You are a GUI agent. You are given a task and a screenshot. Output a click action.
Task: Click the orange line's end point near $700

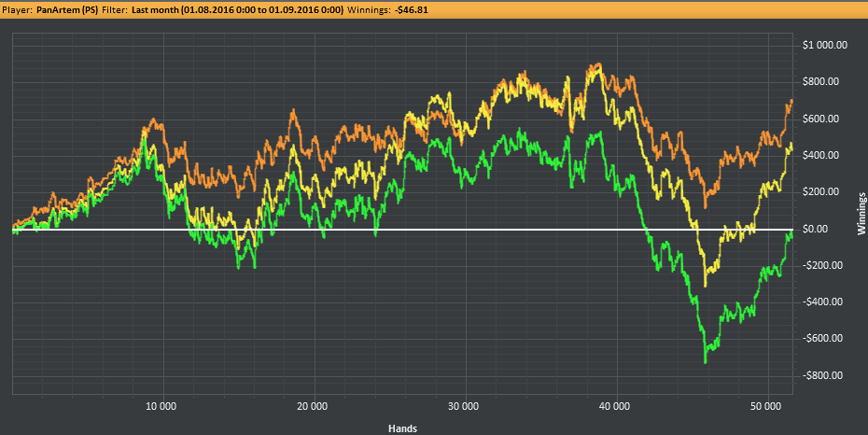791,101
